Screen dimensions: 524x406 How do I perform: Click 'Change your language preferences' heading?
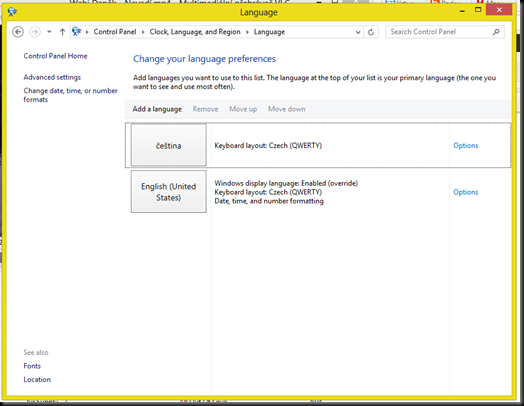coord(204,59)
